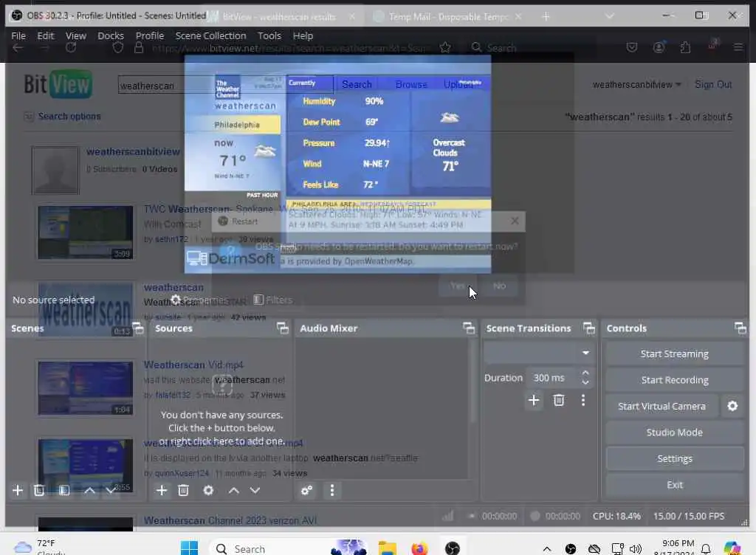Pop out the Audio Mixer dock
The image size is (756, 555).
coord(469,328)
